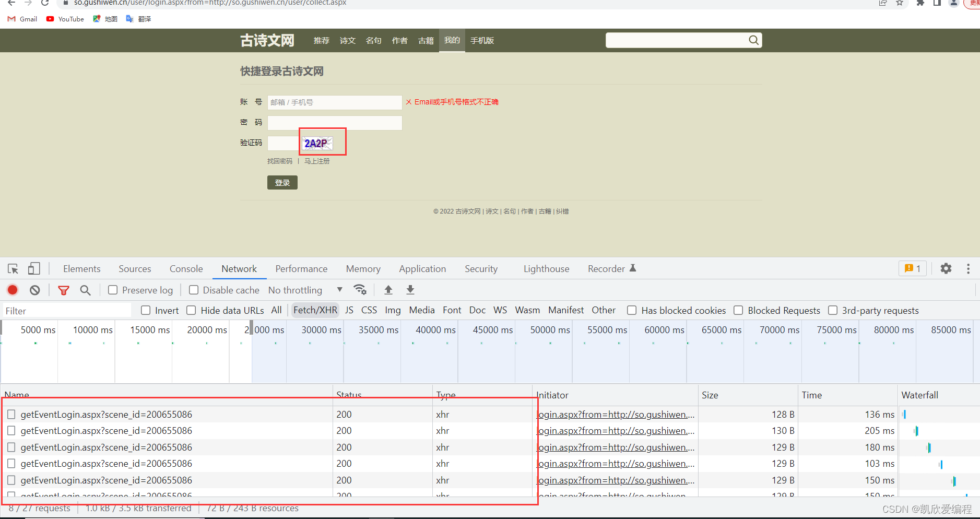Open the Recorder tab

tap(611, 268)
